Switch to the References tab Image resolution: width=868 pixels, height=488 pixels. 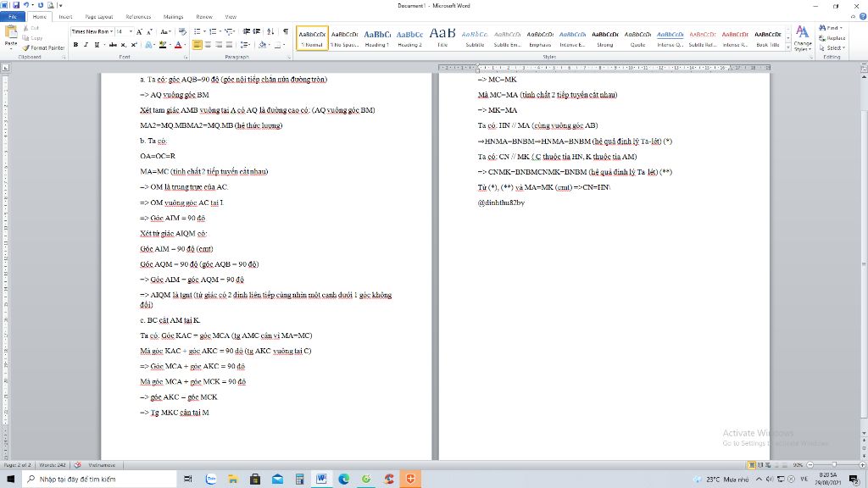pyautogui.click(x=138, y=17)
